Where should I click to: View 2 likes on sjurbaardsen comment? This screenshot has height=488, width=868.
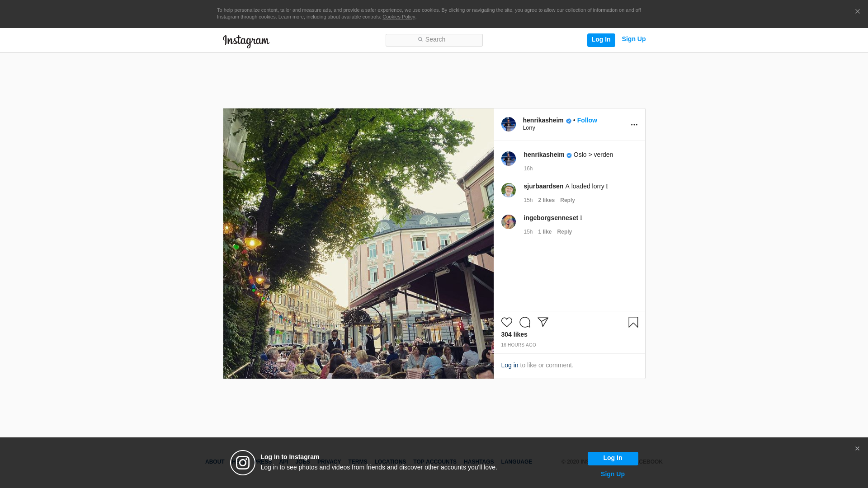point(546,200)
